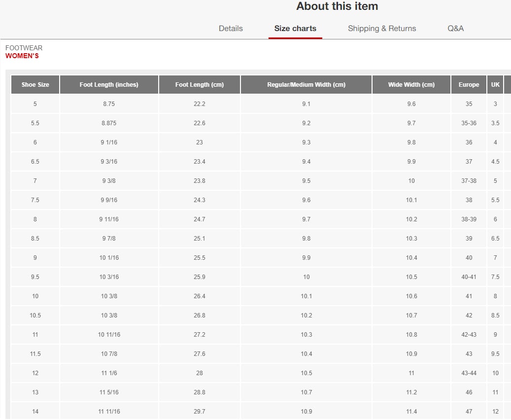Click the WOMEN'S heading
This screenshot has width=511, height=420.
click(22, 56)
